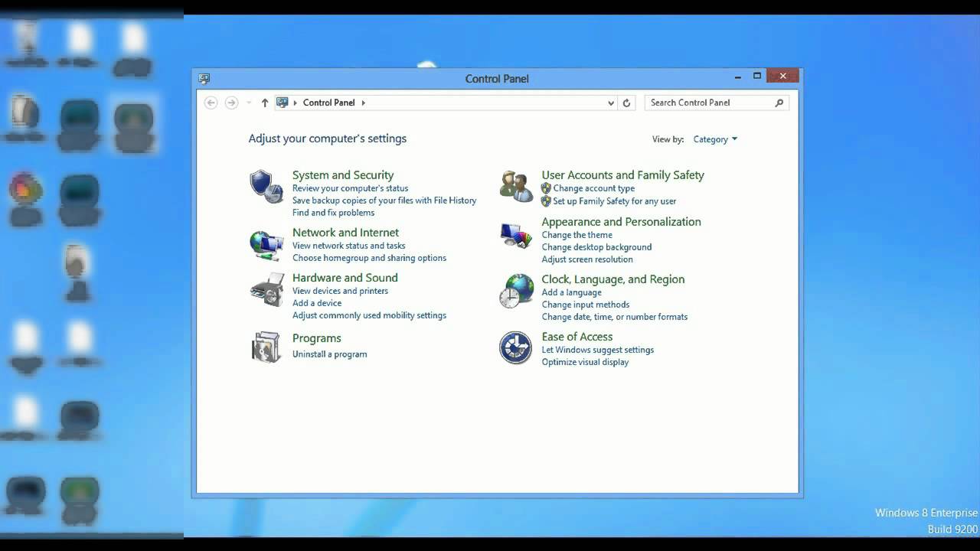Refresh the Control Panel view
980x551 pixels.
626,103
